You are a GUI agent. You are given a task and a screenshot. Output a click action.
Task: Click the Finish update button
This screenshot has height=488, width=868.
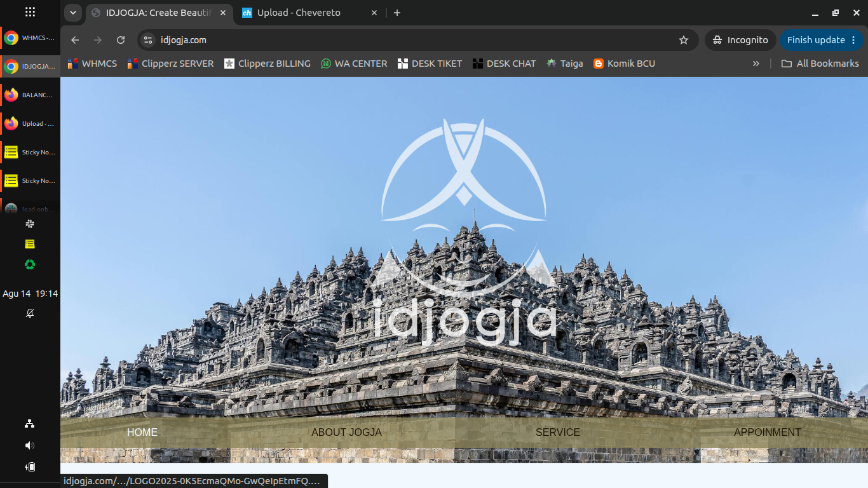(816, 40)
